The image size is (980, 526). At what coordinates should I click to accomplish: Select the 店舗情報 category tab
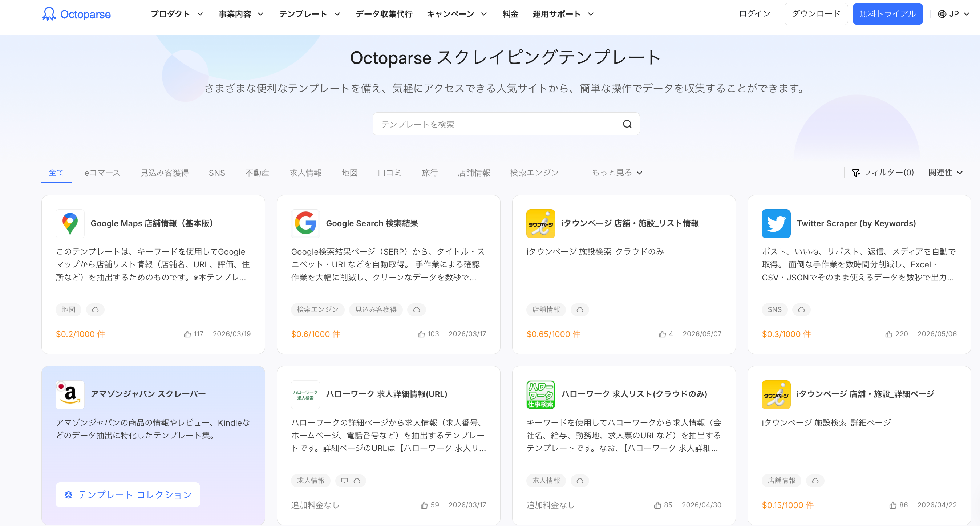(474, 173)
